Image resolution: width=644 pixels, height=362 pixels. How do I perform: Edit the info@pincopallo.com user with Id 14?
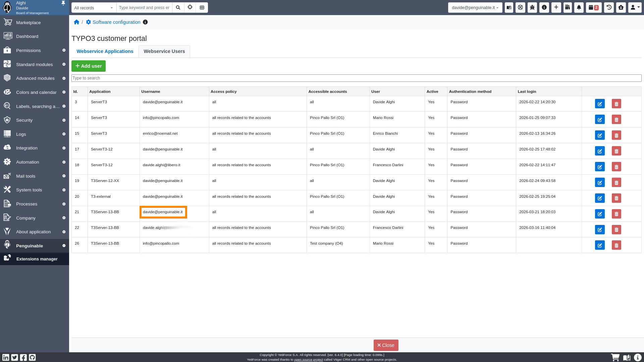coord(600,120)
